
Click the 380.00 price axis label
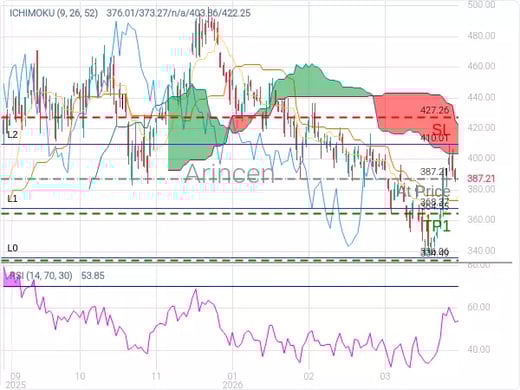pyautogui.click(x=481, y=189)
